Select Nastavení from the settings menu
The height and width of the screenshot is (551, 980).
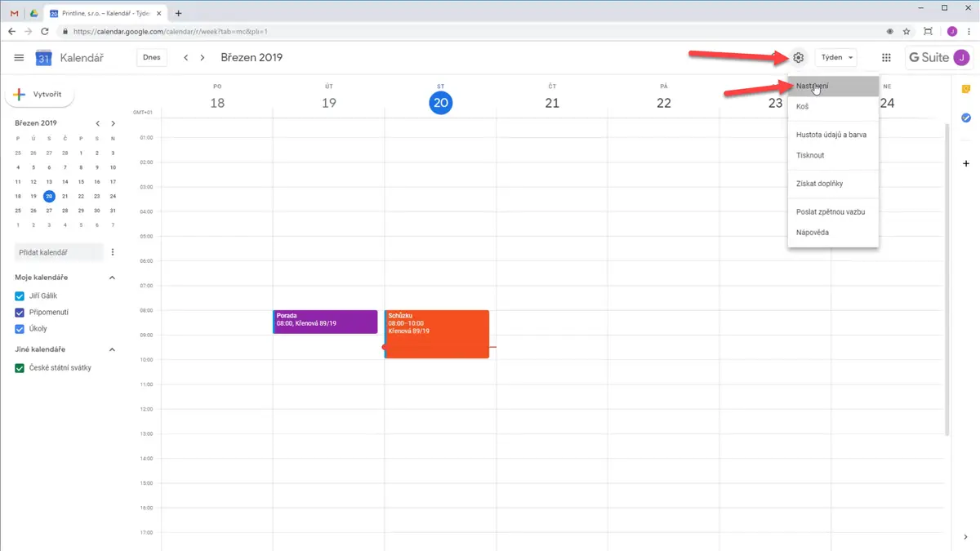[x=833, y=86]
